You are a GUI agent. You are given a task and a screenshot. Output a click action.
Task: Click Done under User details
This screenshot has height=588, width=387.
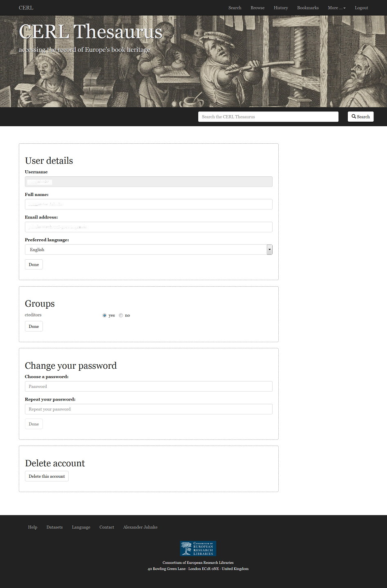[x=34, y=265]
